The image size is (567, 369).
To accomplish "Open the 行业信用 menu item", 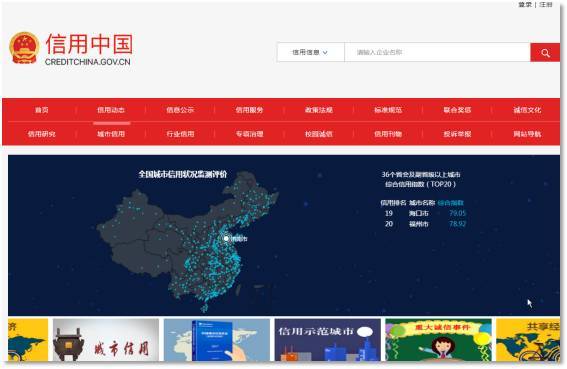I will (180, 134).
